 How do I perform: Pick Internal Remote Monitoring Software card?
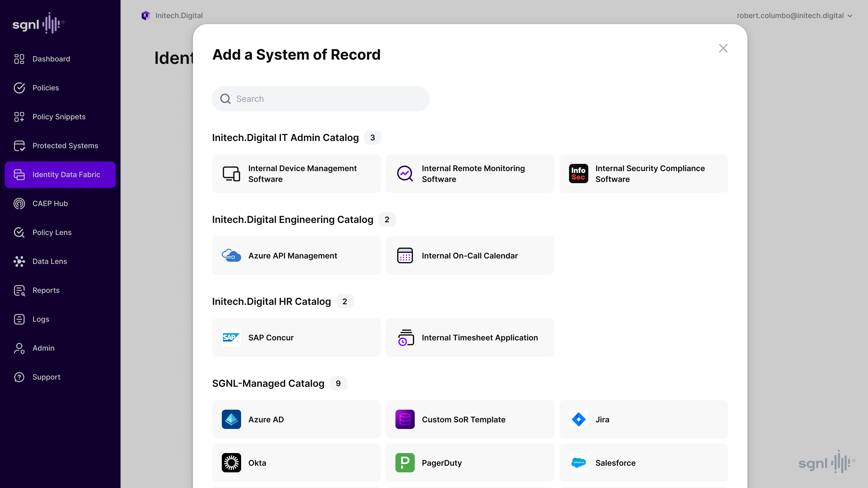click(x=470, y=174)
